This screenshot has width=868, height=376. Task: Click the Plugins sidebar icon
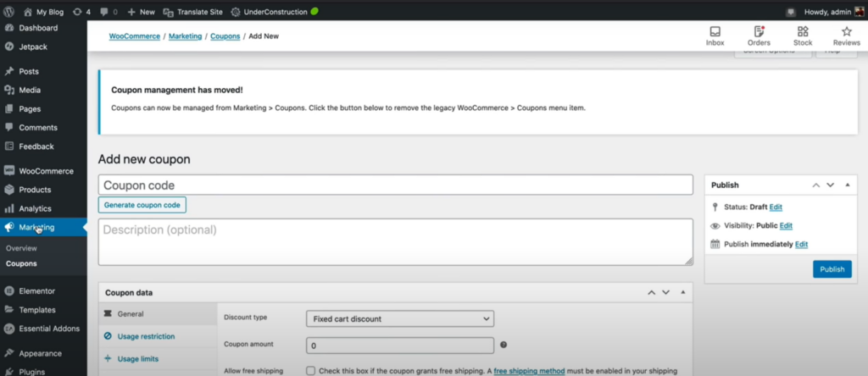(x=8, y=372)
